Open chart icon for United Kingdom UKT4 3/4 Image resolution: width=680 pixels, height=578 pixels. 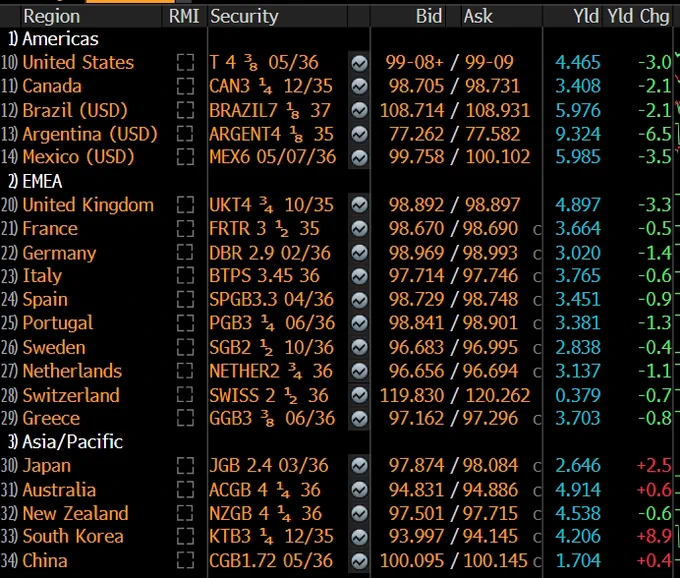pyautogui.click(x=359, y=205)
